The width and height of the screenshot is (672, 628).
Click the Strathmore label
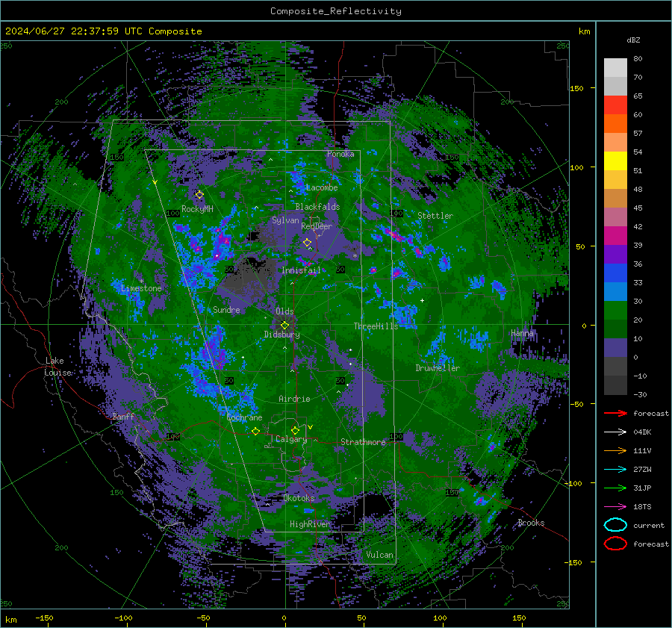pos(363,442)
